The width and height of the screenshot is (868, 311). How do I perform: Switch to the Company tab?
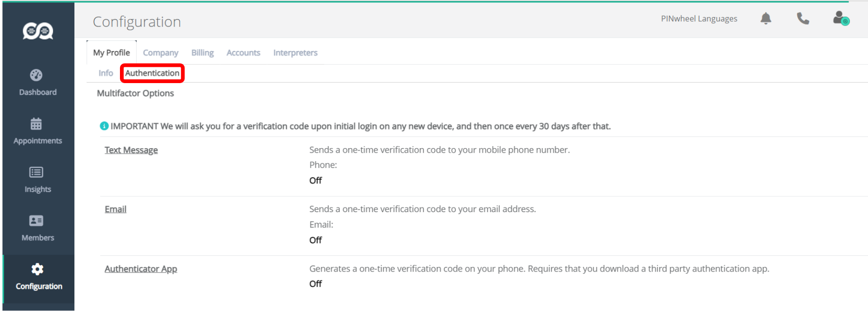(160, 53)
